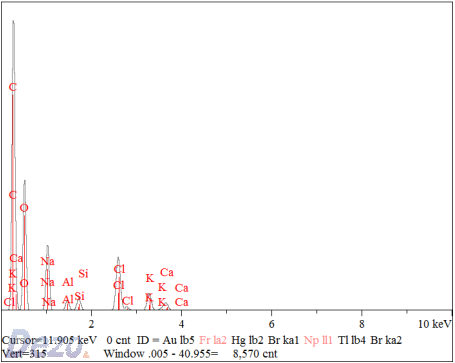Click the Cursor=11.905 keV readout
Image resolution: width=455 pixels, height=363 pixels.
click(x=49, y=340)
